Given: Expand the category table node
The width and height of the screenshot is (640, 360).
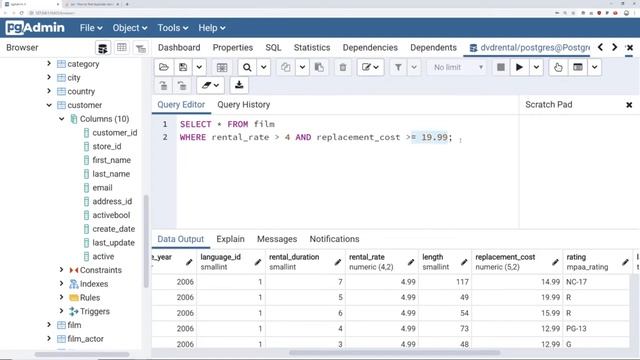Looking at the screenshot, I should [x=49, y=64].
